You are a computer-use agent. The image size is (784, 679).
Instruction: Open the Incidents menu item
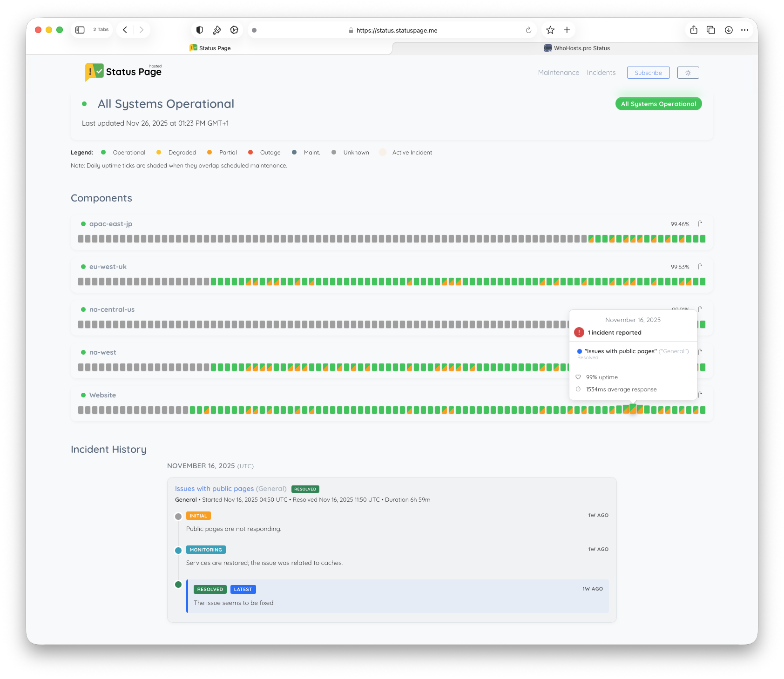click(x=601, y=73)
